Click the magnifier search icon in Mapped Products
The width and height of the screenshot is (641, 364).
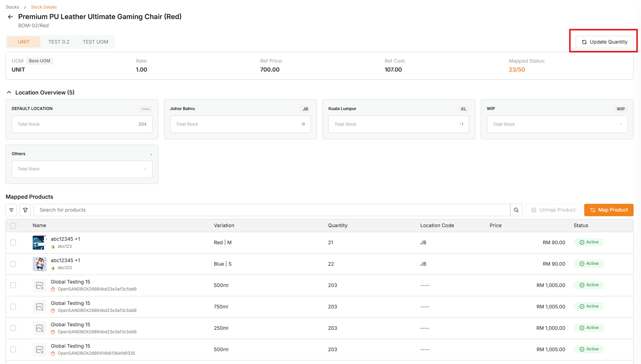(516, 210)
